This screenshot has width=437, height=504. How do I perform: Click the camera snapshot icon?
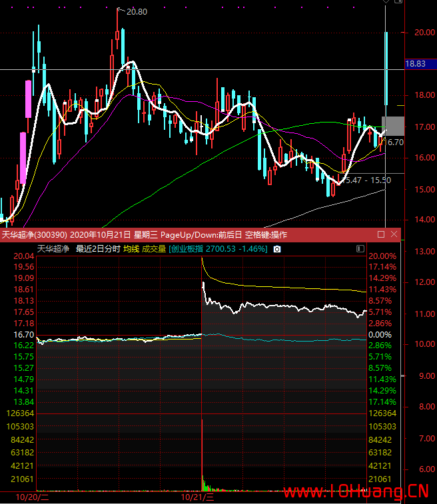point(277,249)
